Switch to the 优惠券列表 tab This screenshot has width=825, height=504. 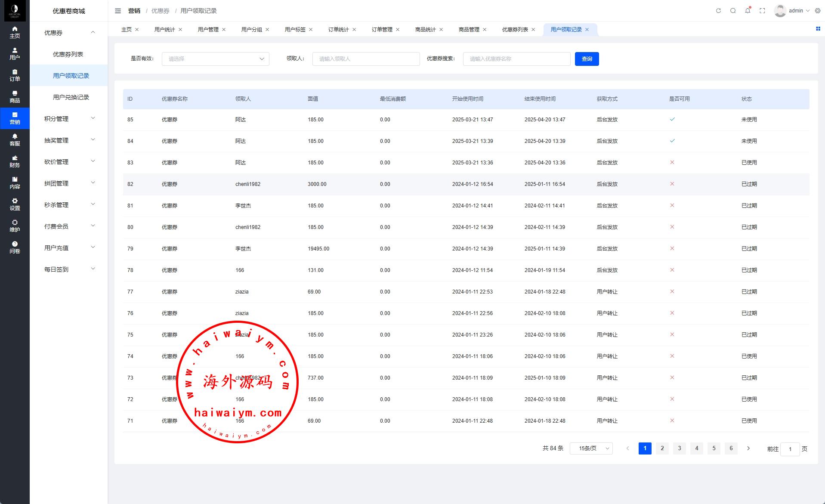[x=515, y=30]
